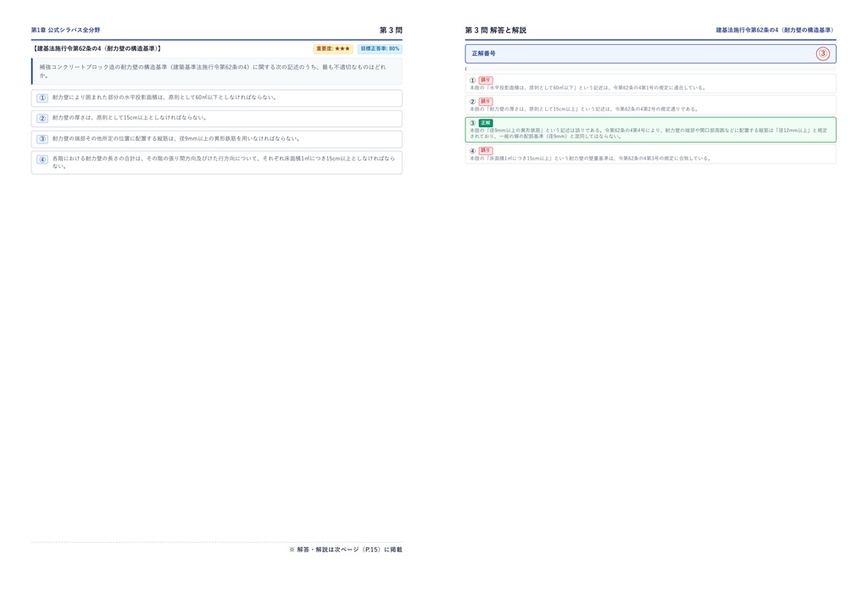The width and height of the screenshot is (868, 614).
Task: Click the green 正解 badge on explanation ③
Action: coord(486,123)
